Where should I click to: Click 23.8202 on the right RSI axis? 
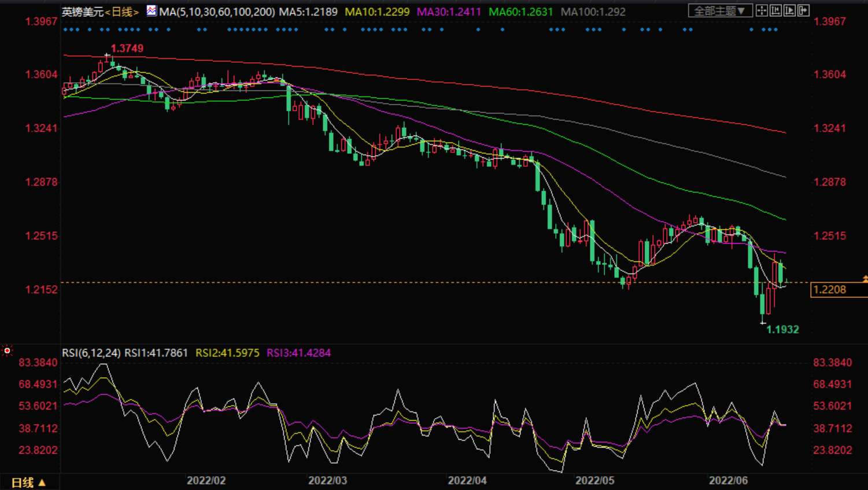(x=833, y=450)
